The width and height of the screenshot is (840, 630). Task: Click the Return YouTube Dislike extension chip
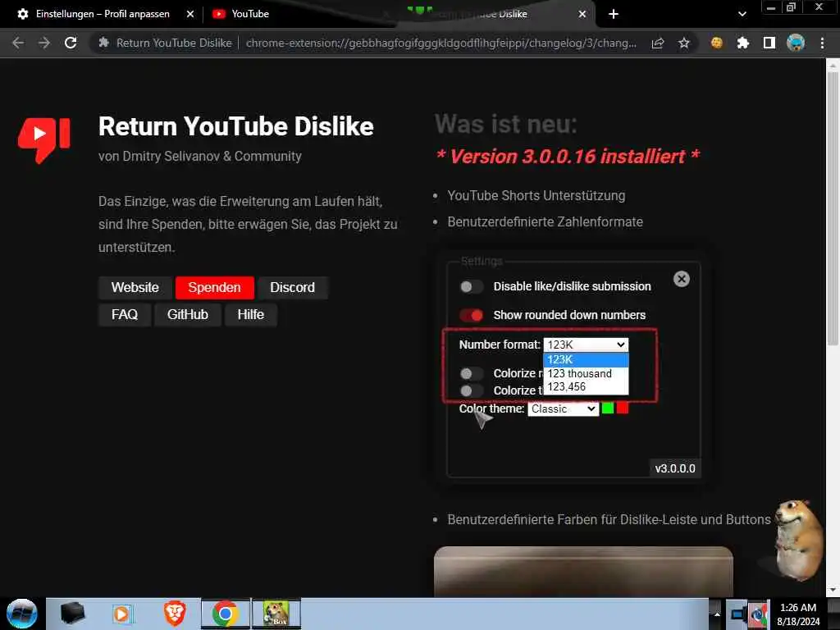tap(166, 43)
